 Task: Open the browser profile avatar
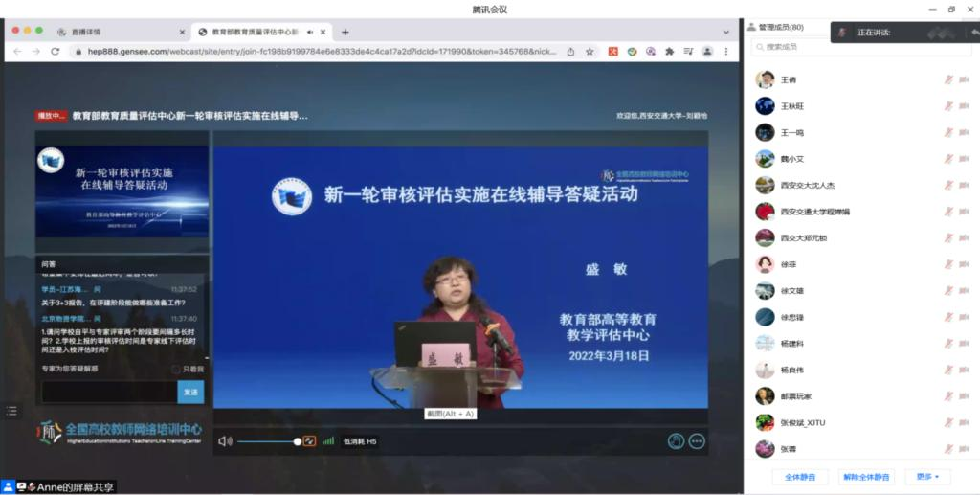coord(707,52)
